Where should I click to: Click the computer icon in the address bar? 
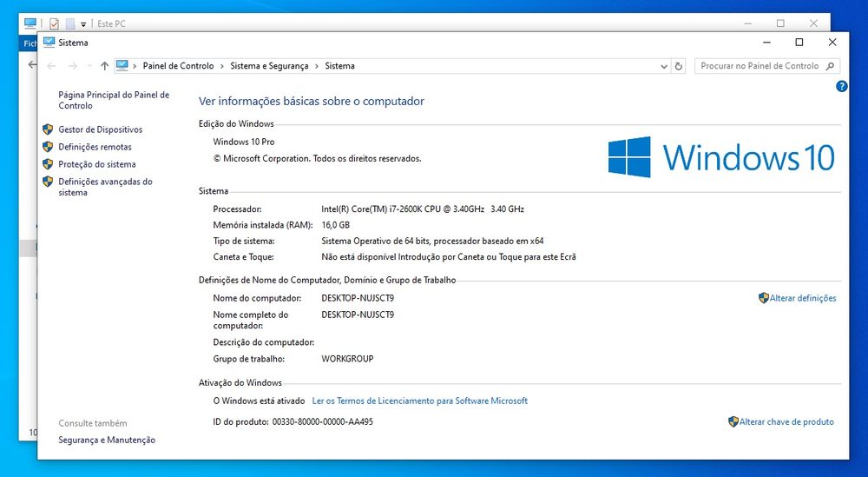[122, 65]
